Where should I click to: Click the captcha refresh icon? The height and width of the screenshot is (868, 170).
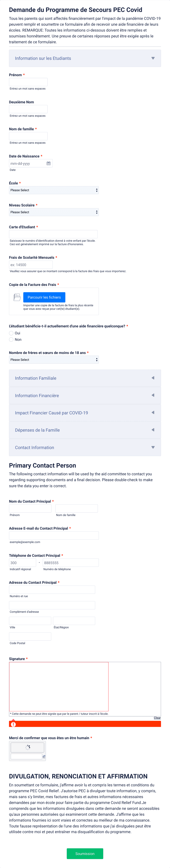pyautogui.click(x=44, y=756)
